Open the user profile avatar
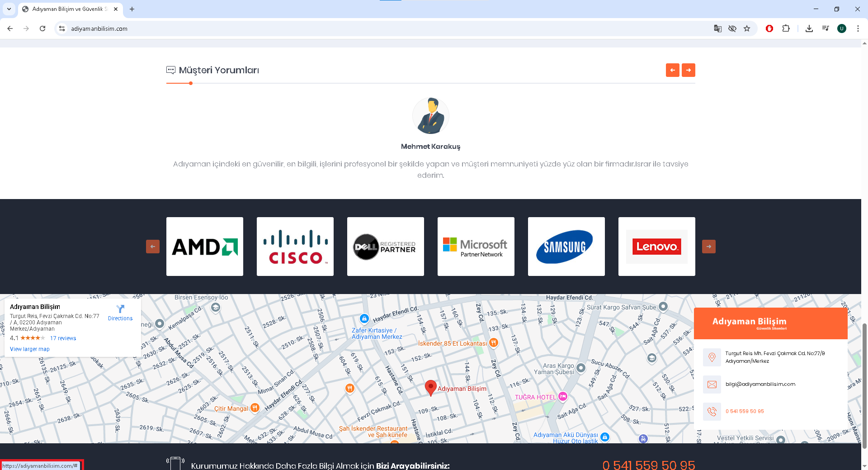The height and width of the screenshot is (470, 868). point(842,28)
